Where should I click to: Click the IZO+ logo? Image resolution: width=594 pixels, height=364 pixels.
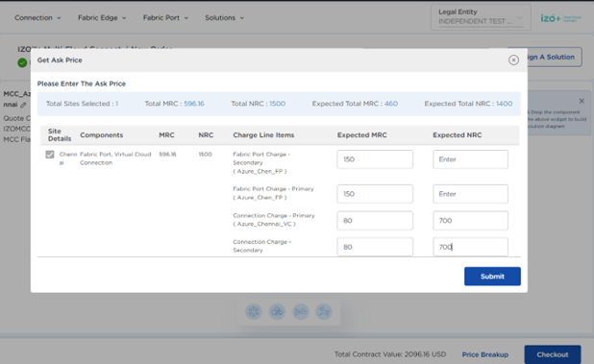(560, 18)
